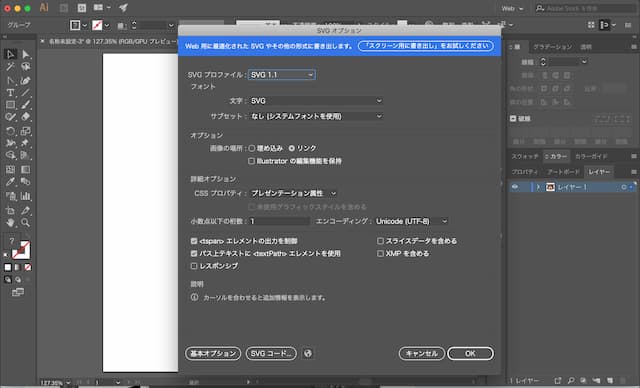Switch to the アートボード panel tab

[x=564, y=172]
